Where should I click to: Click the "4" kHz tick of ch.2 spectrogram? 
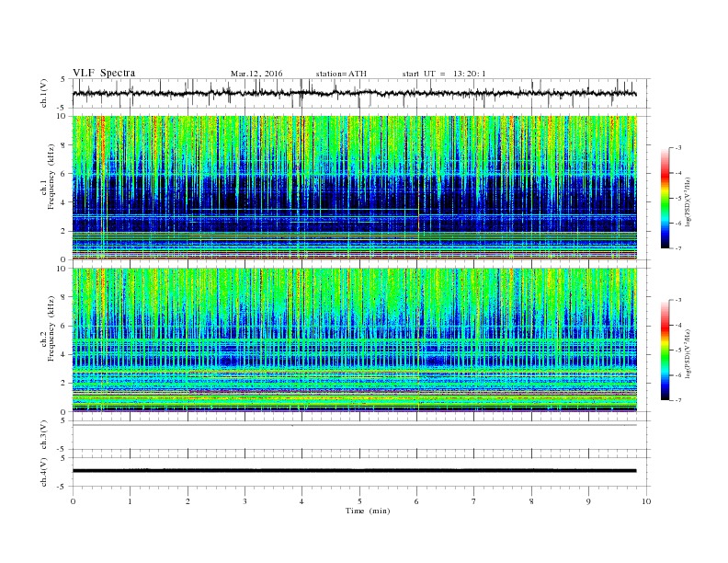coord(64,354)
